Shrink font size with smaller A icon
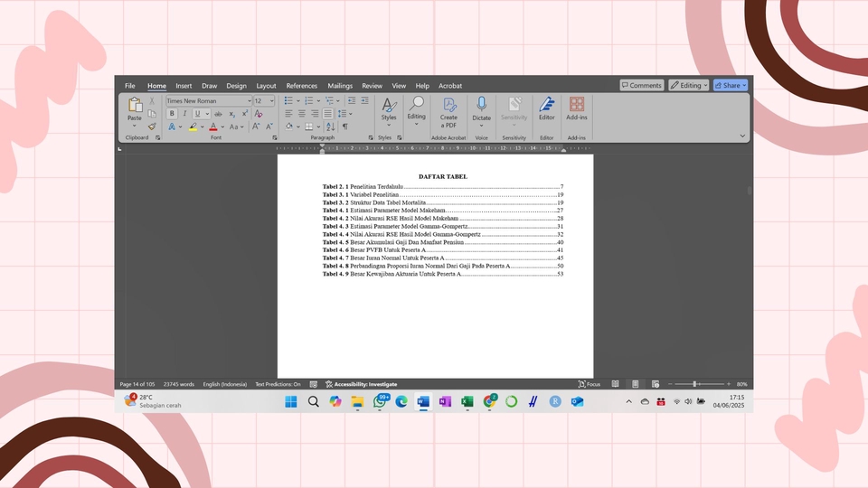 coord(269,127)
